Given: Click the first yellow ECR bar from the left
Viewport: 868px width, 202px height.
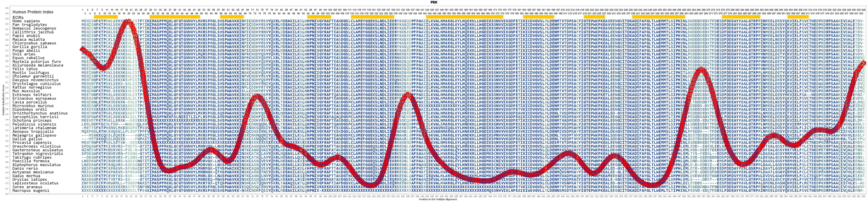Looking at the screenshot, I should coord(106,17).
